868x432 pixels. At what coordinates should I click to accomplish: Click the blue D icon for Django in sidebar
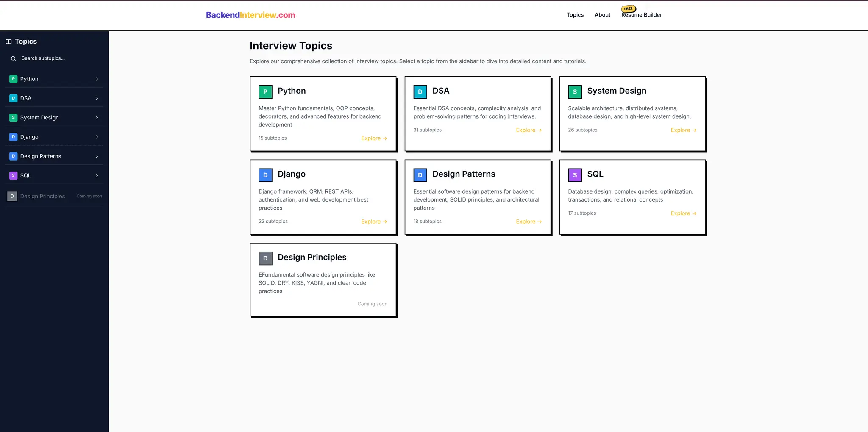pos(13,137)
